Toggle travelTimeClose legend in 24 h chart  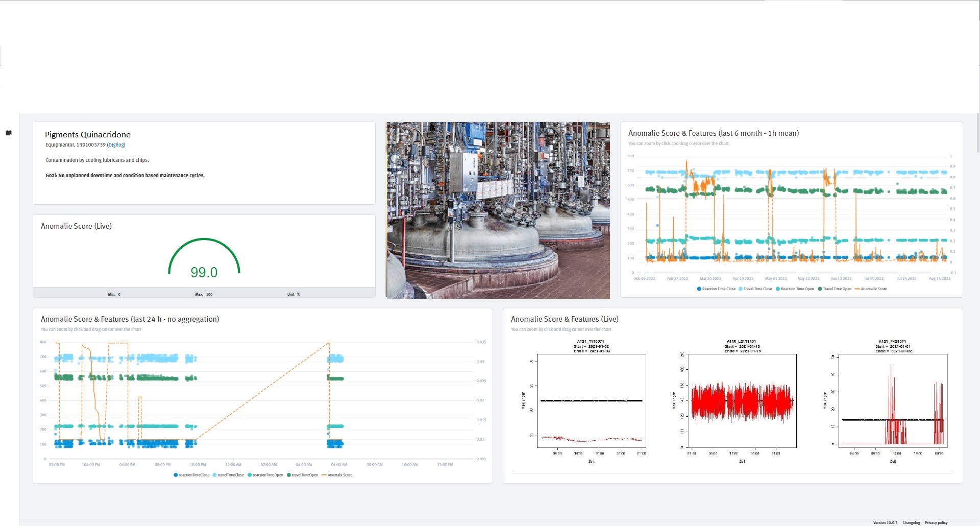click(230, 475)
